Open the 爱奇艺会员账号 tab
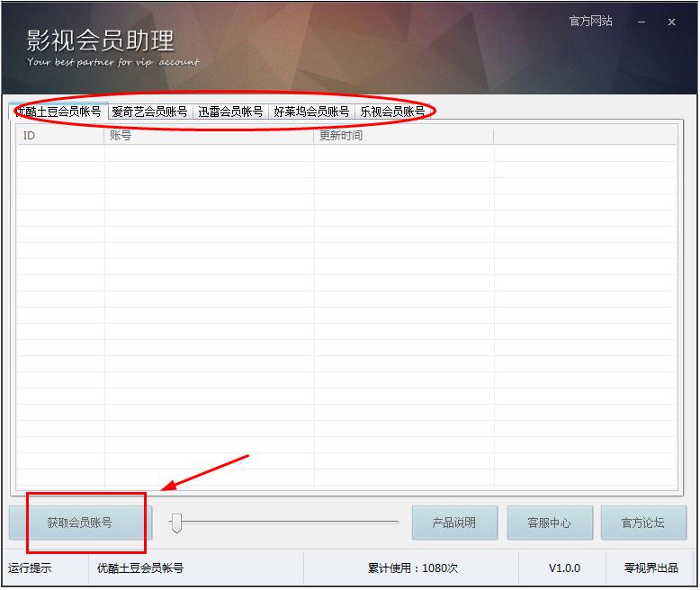The image size is (700, 590). (149, 112)
